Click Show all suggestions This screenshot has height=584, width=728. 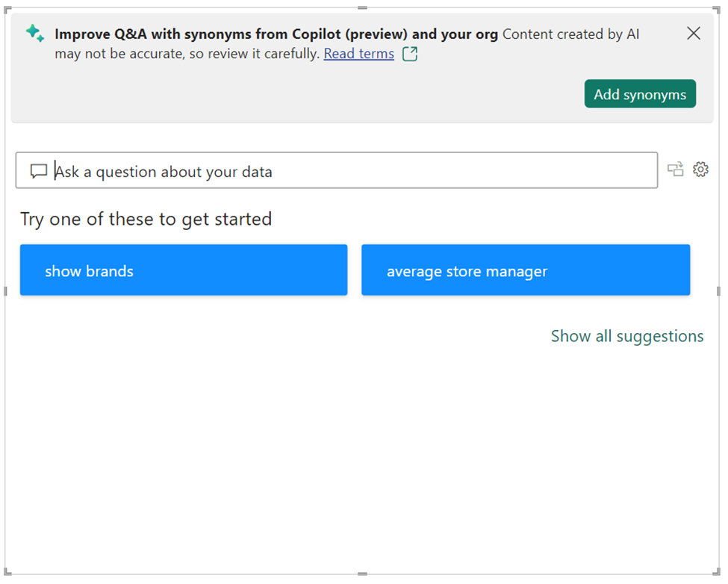[626, 336]
